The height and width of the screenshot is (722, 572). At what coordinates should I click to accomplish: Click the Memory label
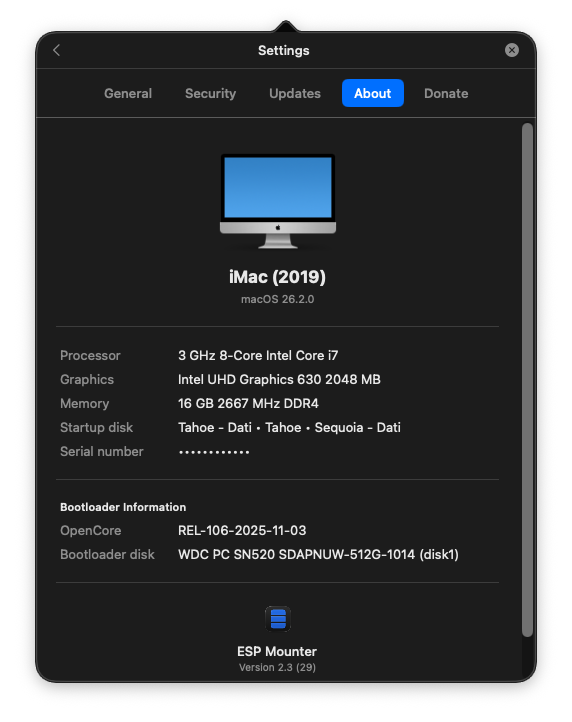click(x=85, y=403)
